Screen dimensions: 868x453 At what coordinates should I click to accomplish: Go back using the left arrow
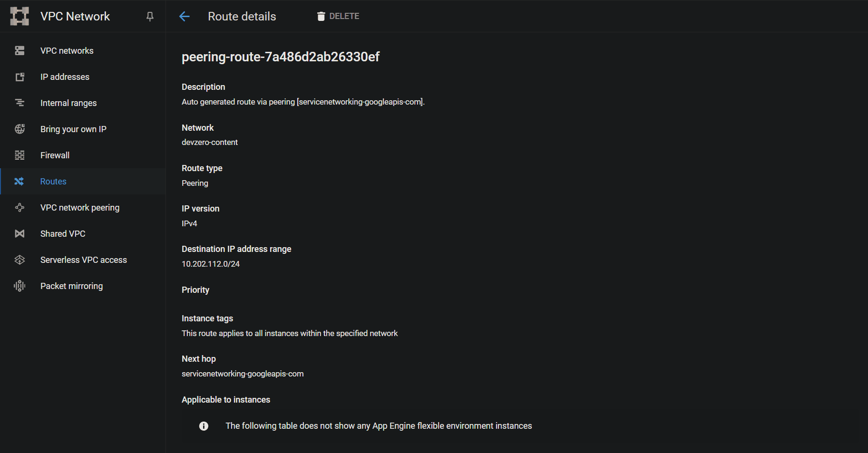pyautogui.click(x=185, y=17)
